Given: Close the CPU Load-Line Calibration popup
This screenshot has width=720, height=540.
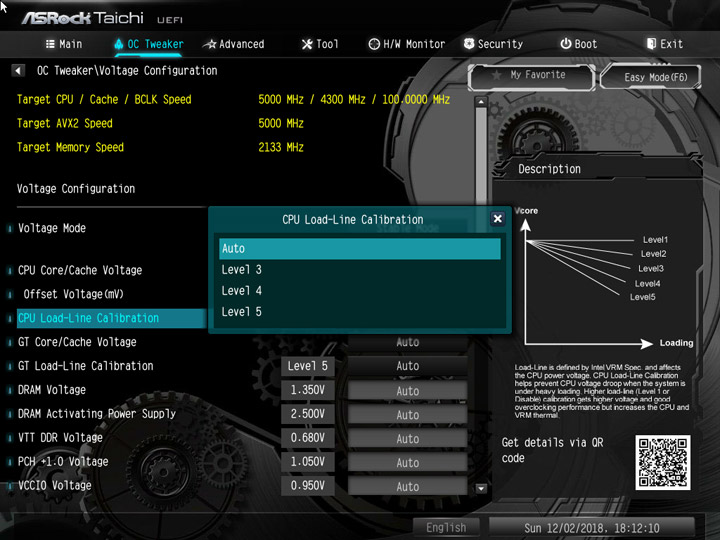Looking at the screenshot, I should pyautogui.click(x=497, y=219).
